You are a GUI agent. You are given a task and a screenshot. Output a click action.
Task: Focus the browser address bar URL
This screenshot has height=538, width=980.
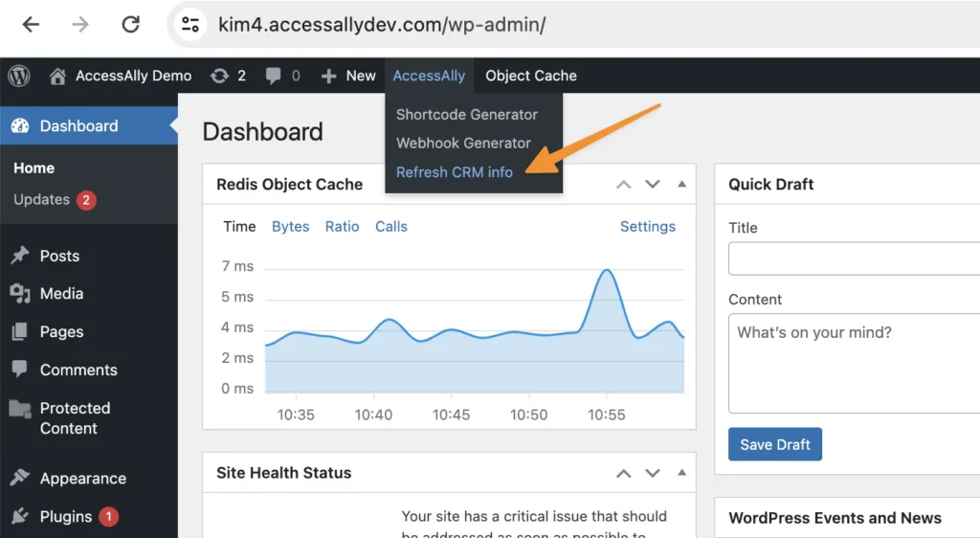click(382, 24)
